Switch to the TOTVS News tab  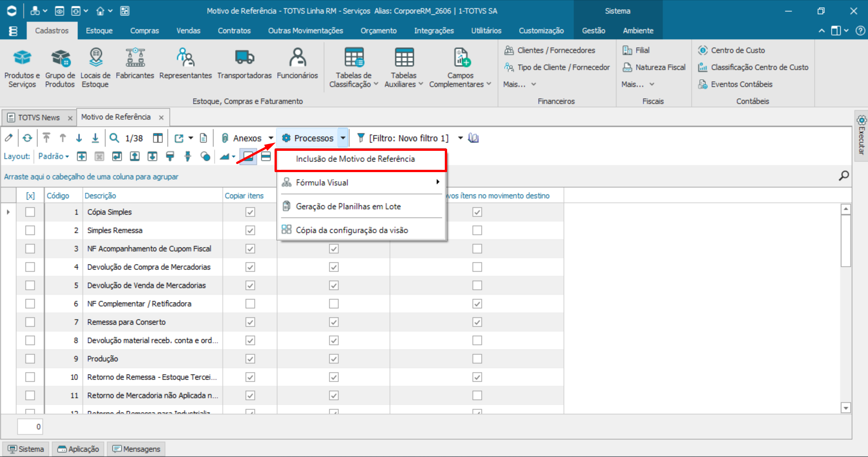[x=39, y=118]
